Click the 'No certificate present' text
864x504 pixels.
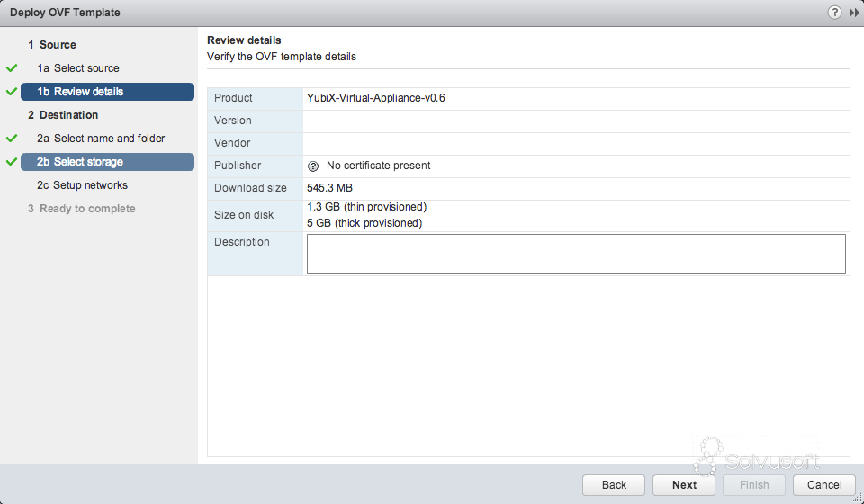pyautogui.click(x=379, y=166)
